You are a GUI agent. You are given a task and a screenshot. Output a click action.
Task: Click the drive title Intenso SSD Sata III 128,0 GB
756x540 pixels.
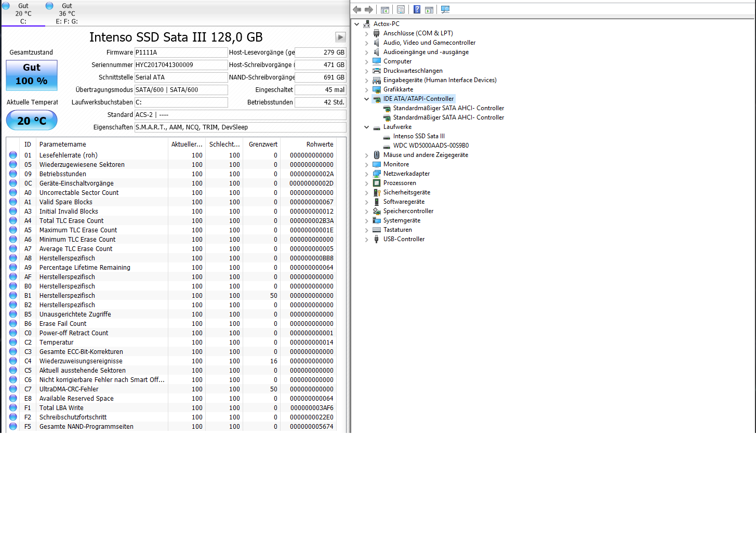176,37
